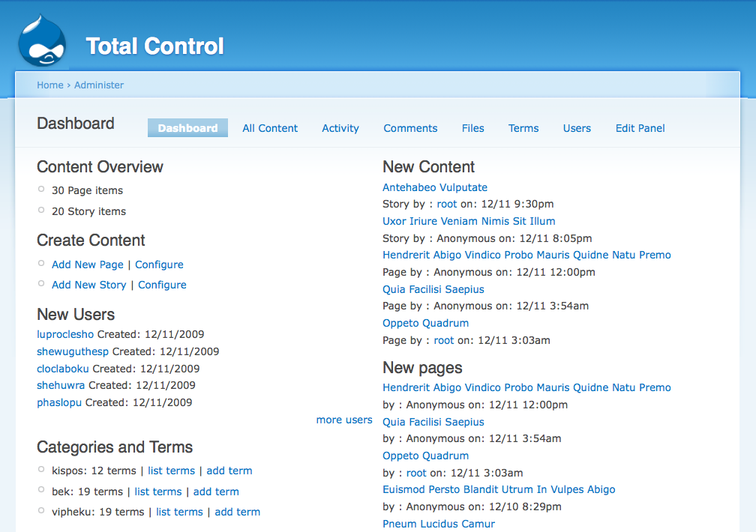This screenshot has width=756, height=532.
Task: Open the story Antehabeo Vulputate
Action: tap(434, 187)
